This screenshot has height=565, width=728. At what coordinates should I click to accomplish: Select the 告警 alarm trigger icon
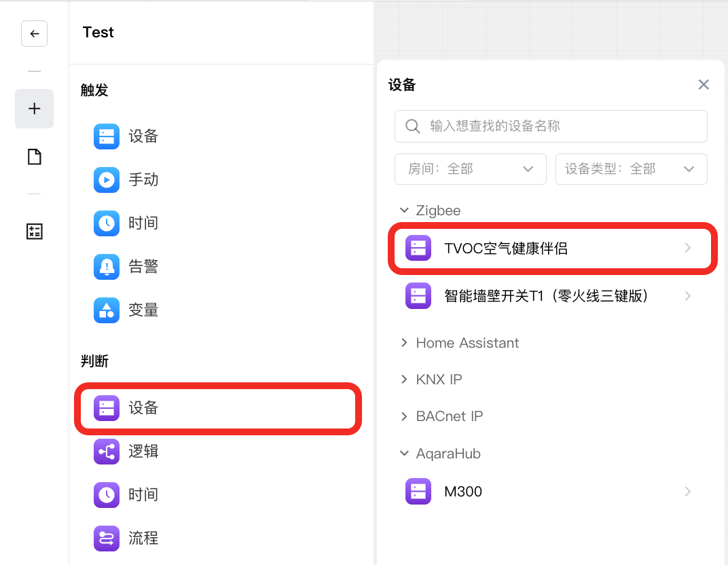(x=107, y=266)
